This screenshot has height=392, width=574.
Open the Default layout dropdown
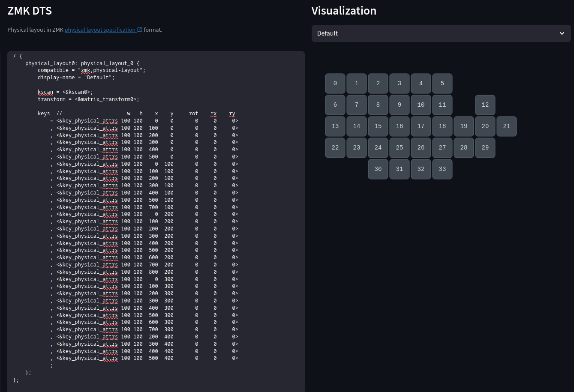441,33
